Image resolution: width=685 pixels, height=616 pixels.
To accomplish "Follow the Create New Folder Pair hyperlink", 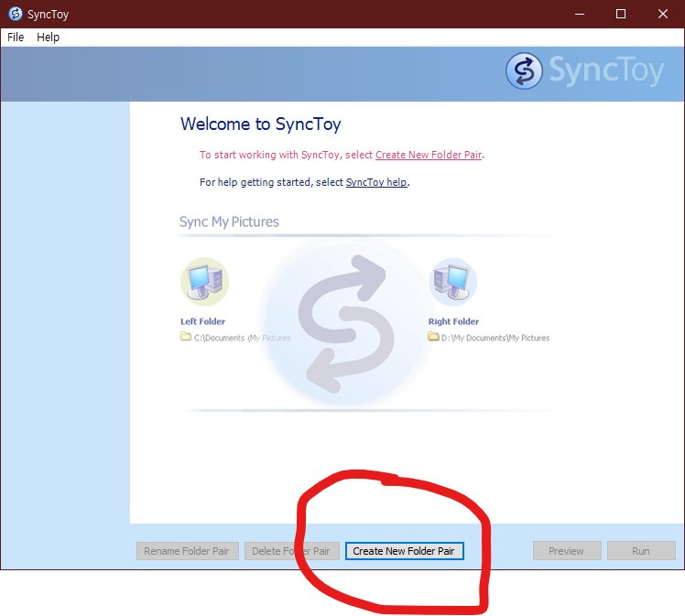I will [x=429, y=155].
